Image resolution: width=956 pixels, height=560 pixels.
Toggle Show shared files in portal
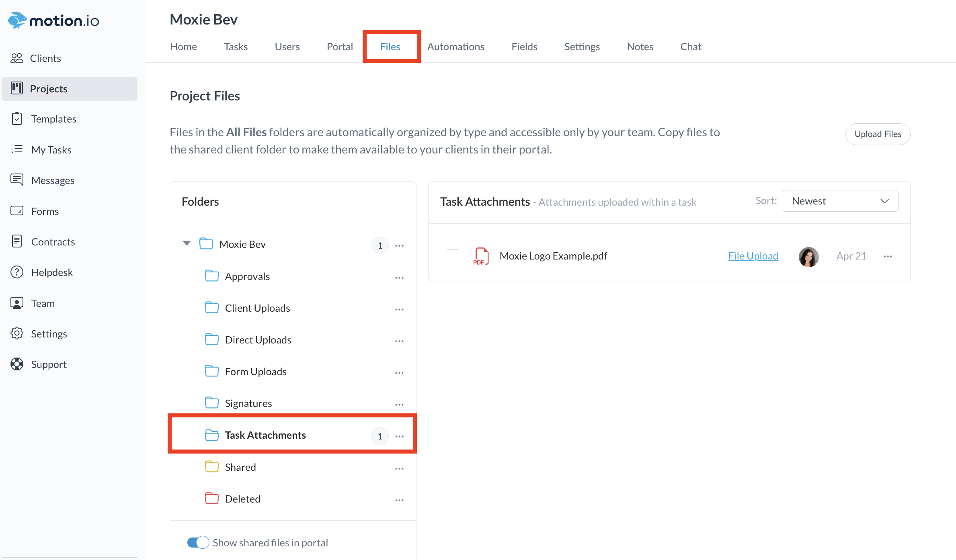(198, 542)
